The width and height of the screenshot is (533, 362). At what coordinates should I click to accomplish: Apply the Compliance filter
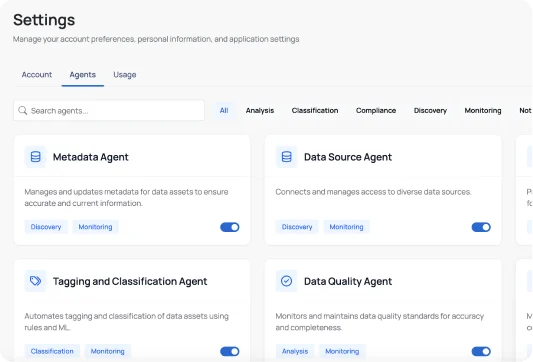tap(376, 110)
